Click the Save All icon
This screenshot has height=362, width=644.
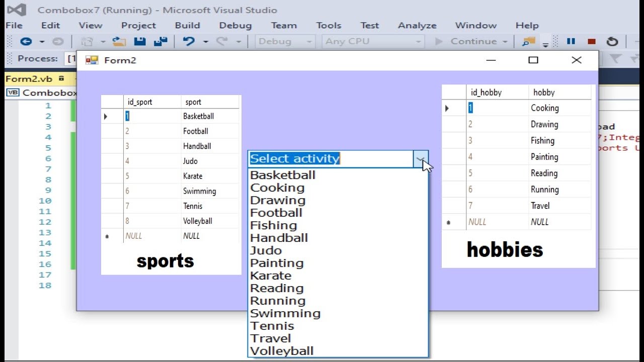(x=160, y=42)
